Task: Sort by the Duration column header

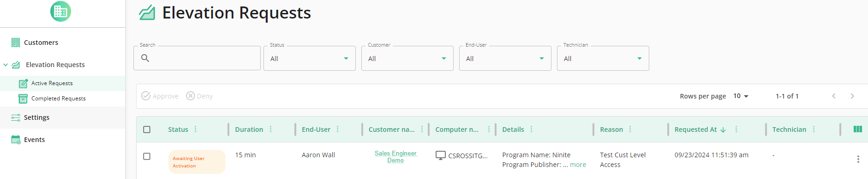Action: [x=249, y=130]
